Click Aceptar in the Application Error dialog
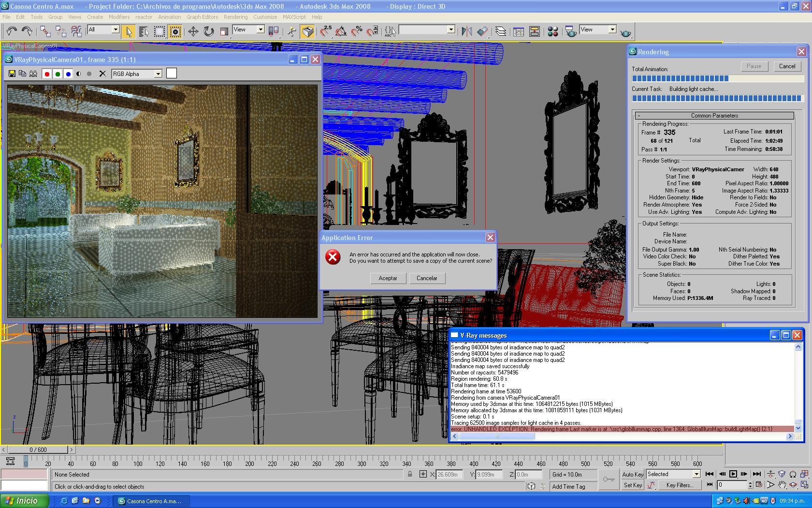 tap(388, 278)
